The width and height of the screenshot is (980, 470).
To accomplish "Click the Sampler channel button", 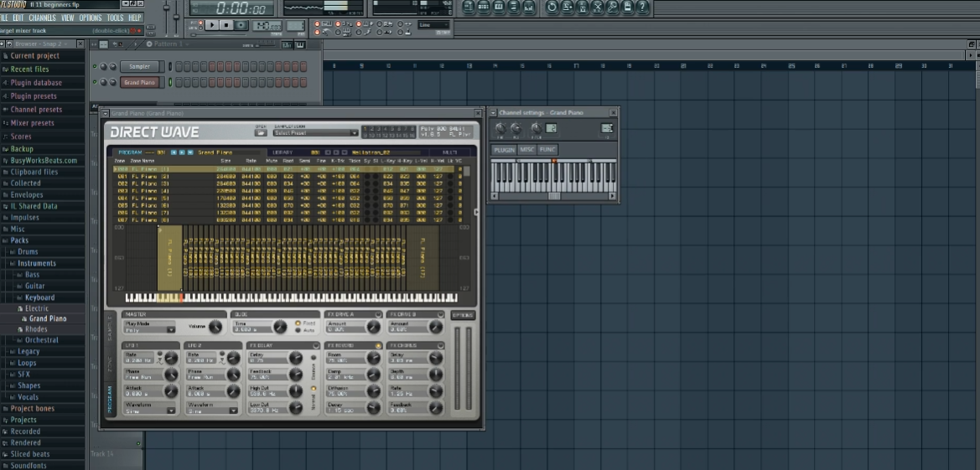I will click(x=139, y=66).
